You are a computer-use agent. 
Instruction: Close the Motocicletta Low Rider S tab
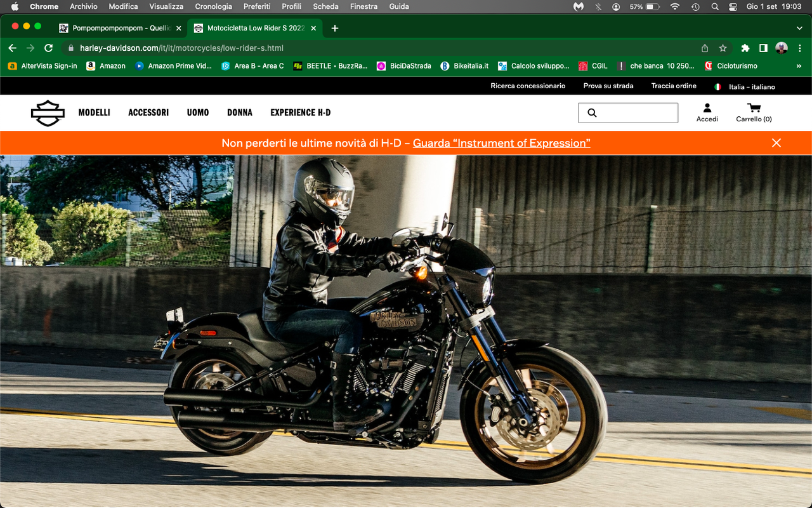(x=313, y=28)
